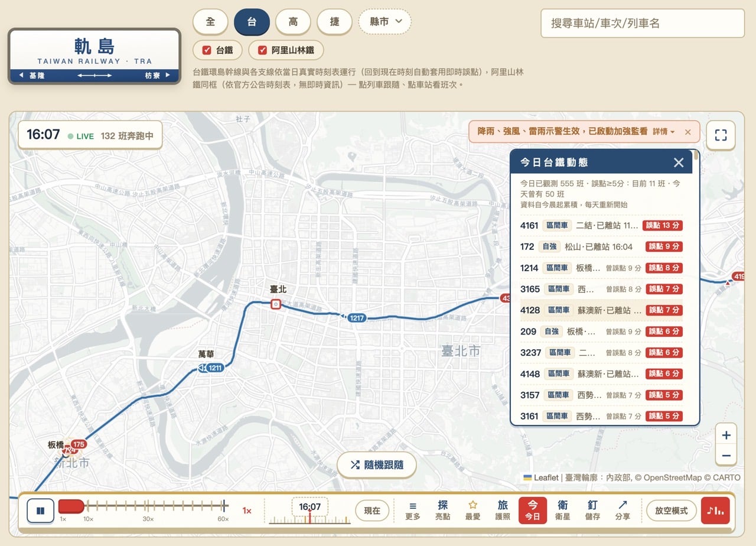The image size is (756, 546).
Task: Click the left arrow toward 基隆 on sign
Action: pos(21,75)
